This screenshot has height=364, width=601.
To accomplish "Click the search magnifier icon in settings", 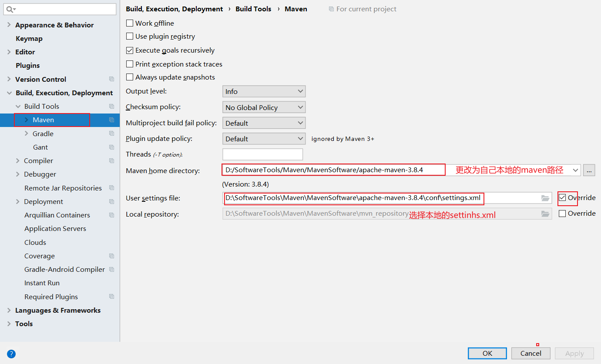I will 11,9.
